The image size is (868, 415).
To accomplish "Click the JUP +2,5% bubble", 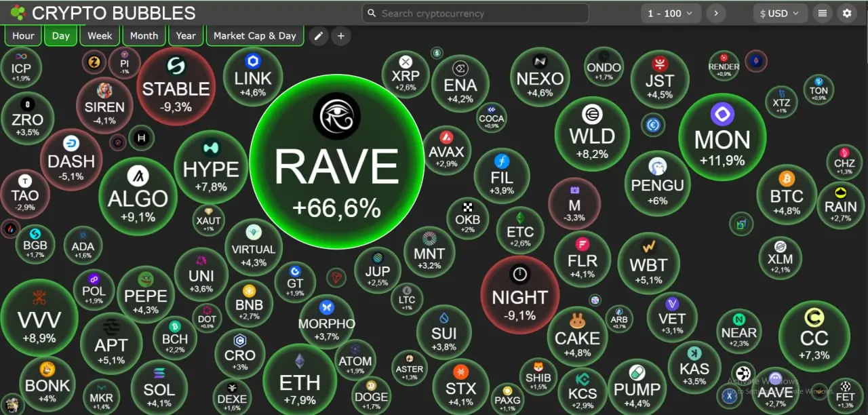I will (378, 271).
